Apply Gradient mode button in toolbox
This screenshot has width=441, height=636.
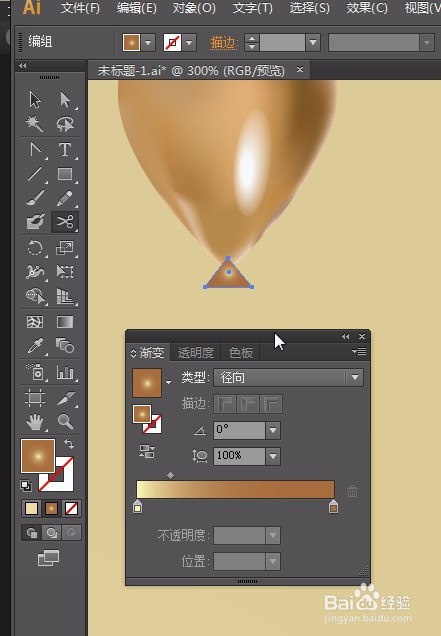click(x=52, y=508)
